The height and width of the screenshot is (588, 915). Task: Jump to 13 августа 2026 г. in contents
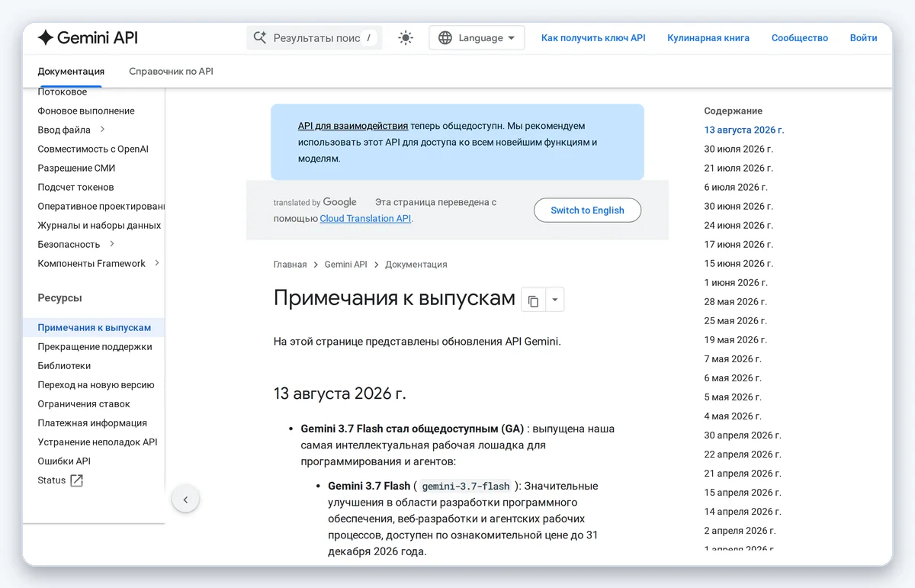click(x=744, y=130)
